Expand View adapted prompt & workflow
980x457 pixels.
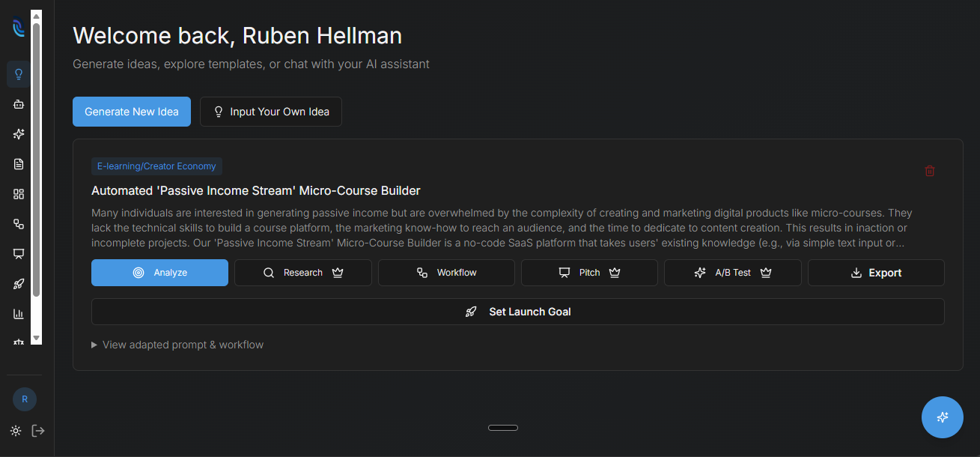177,344
